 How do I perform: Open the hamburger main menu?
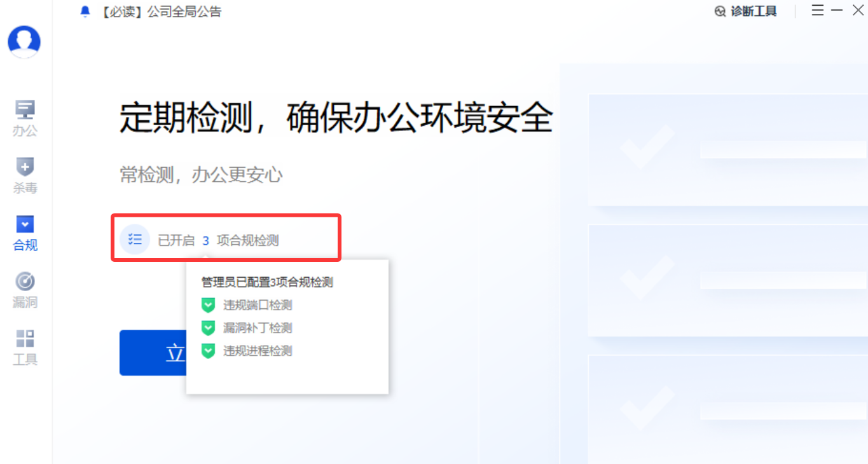tap(818, 10)
